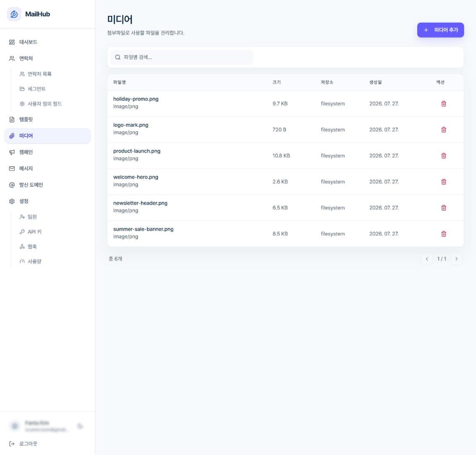Delete summer-sale-banner.png with trash icon
Screen dimensions: 476x455
pyautogui.click(x=444, y=234)
